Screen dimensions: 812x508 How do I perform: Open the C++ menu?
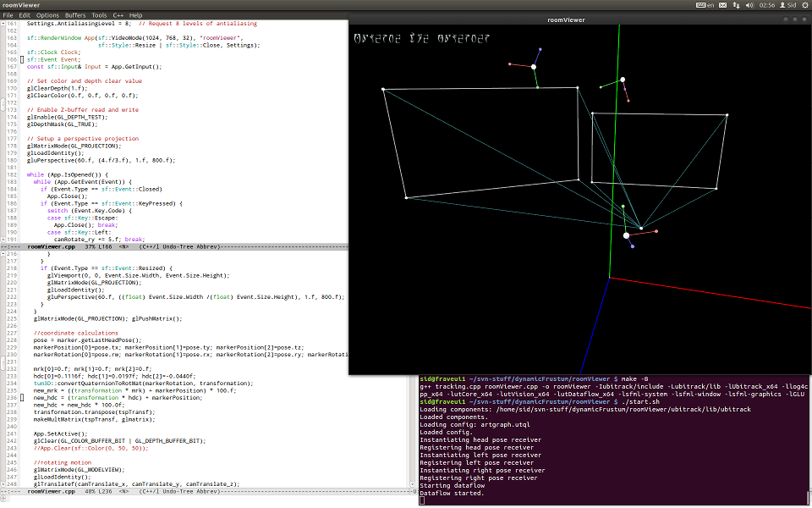point(118,15)
